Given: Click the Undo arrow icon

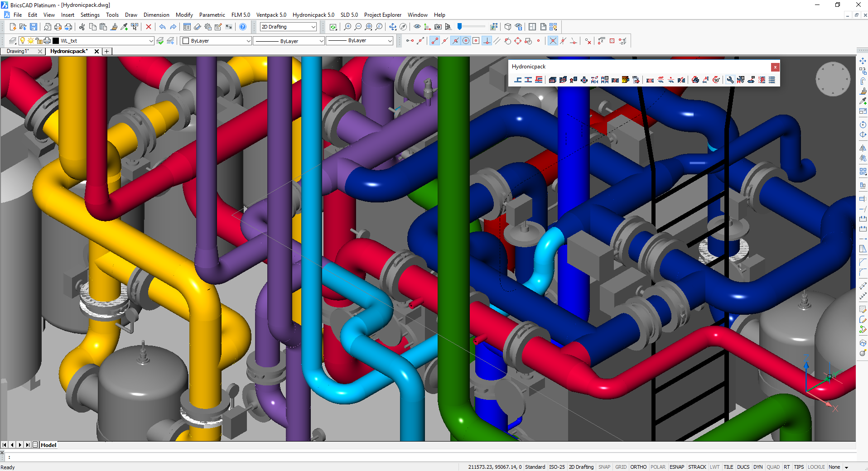Looking at the screenshot, I should click(163, 27).
